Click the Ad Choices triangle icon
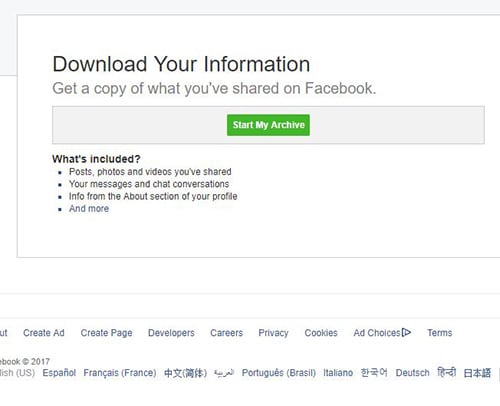500x406 pixels. tap(406, 333)
